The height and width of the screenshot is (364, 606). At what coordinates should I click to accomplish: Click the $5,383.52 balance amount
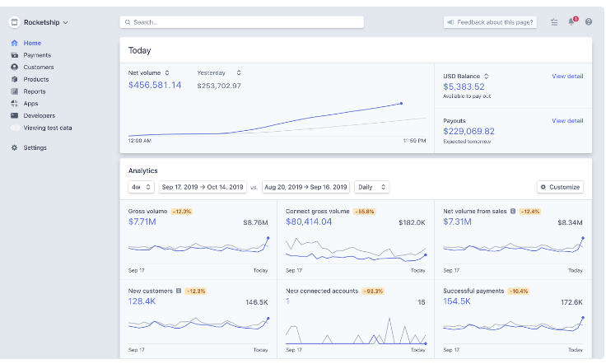pos(464,87)
